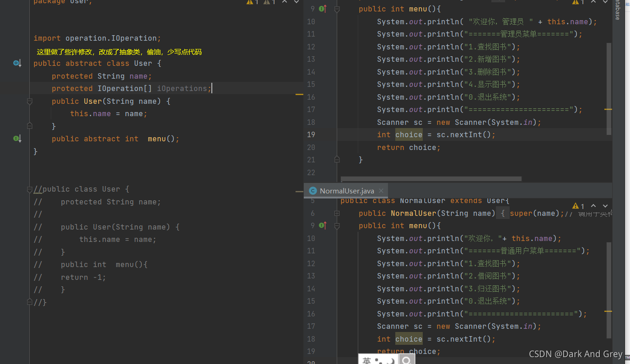630x364 pixels.
Task: Click the grayed 'iOperations' field name
Action: (182, 88)
